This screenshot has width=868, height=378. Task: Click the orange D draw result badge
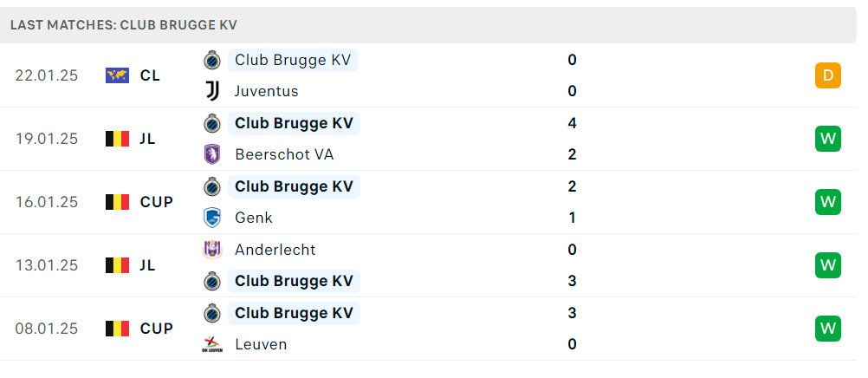tap(827, 75)
